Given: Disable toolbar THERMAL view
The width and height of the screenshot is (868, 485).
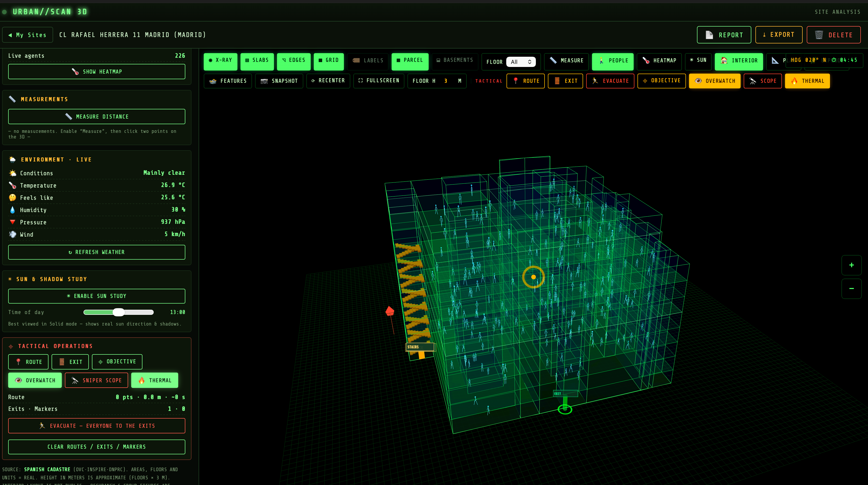Looking at the screenshot, I should coord(807,81).
